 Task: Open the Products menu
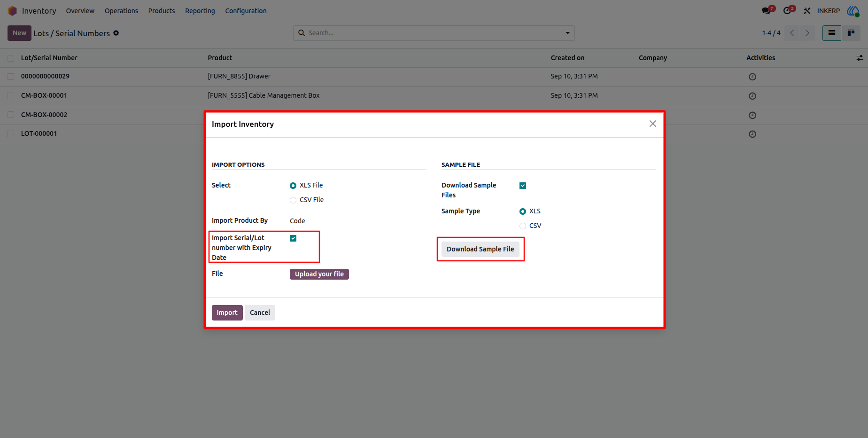[162, 11]
